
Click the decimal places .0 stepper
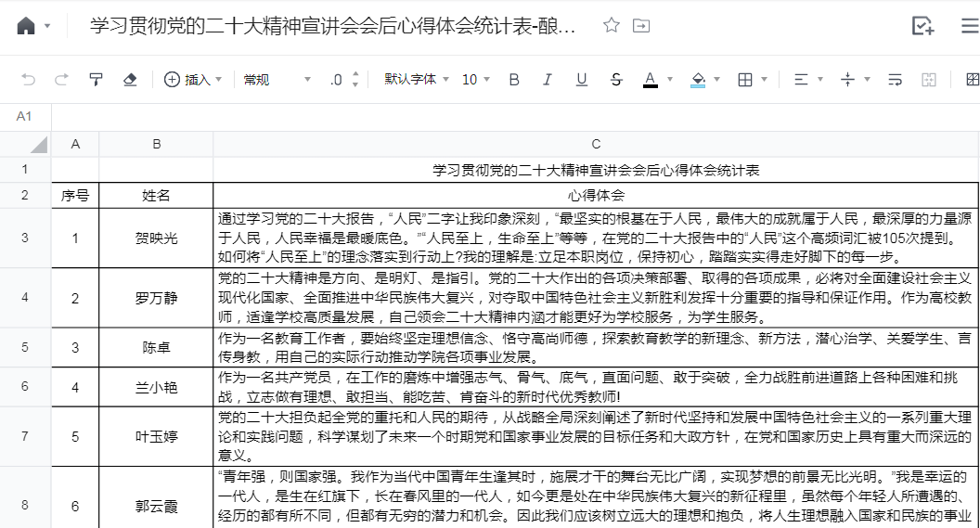344,80
